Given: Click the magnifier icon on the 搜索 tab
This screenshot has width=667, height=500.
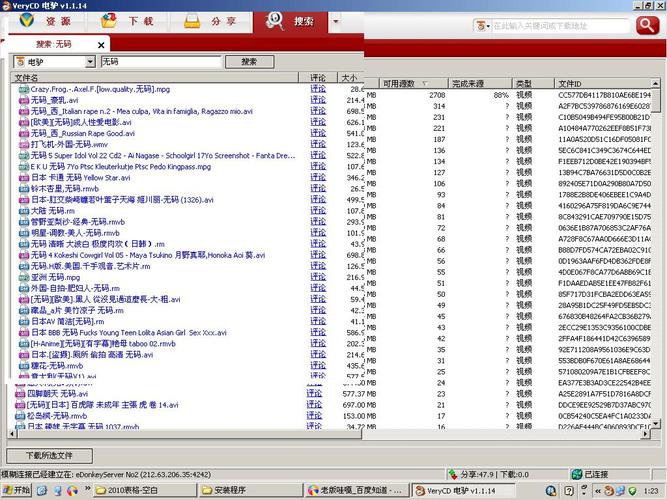Looking at the screenshot, I should pyautogui.click(x=274, y=21).
